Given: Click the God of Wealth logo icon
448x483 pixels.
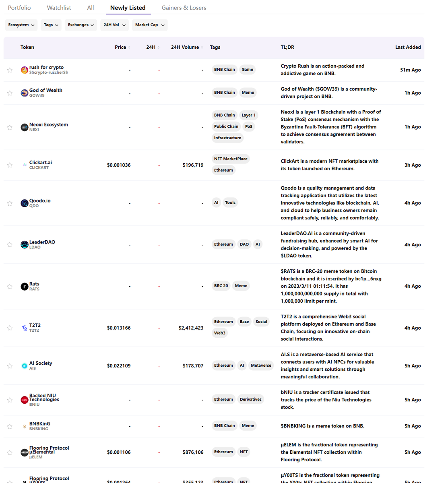Looking at the screenshot, I should (x=25, y=93).
